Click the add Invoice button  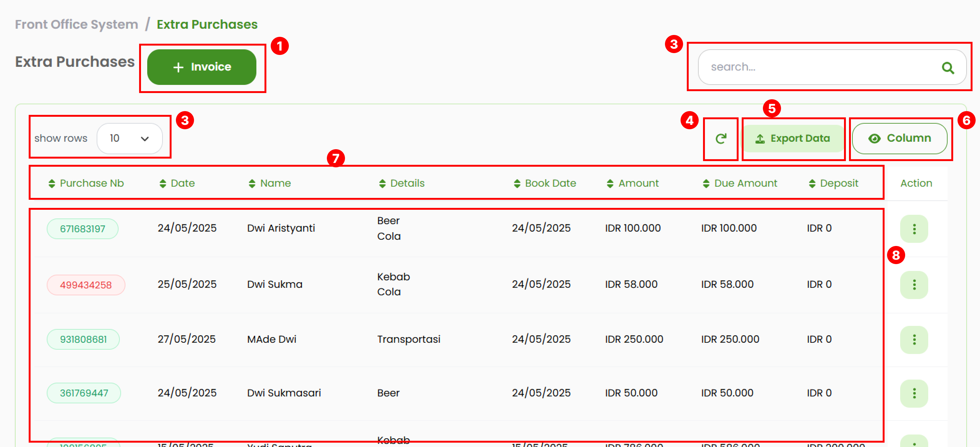click(201, 67)
